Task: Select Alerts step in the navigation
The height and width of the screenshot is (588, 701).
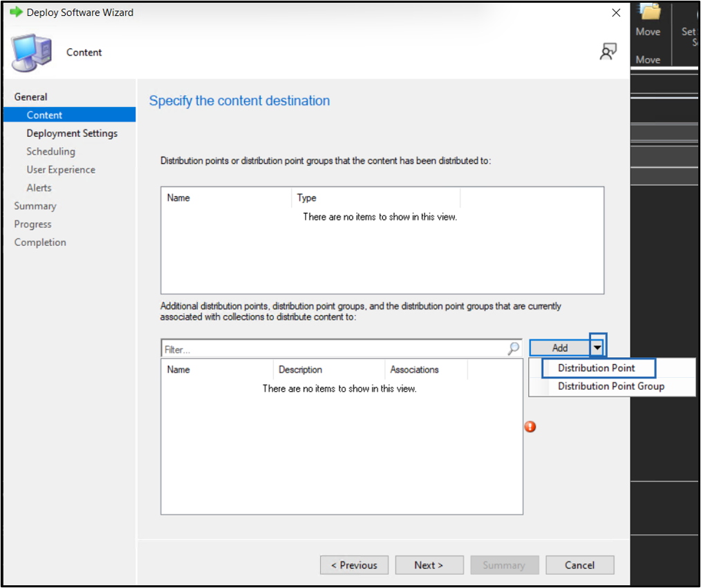Action: (x=39, y=188)
